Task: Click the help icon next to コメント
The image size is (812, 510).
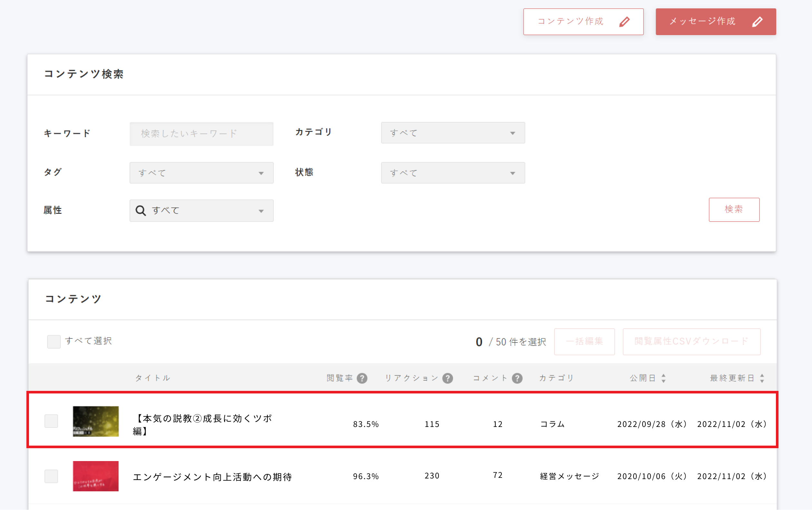Action: tap(517, 378)
